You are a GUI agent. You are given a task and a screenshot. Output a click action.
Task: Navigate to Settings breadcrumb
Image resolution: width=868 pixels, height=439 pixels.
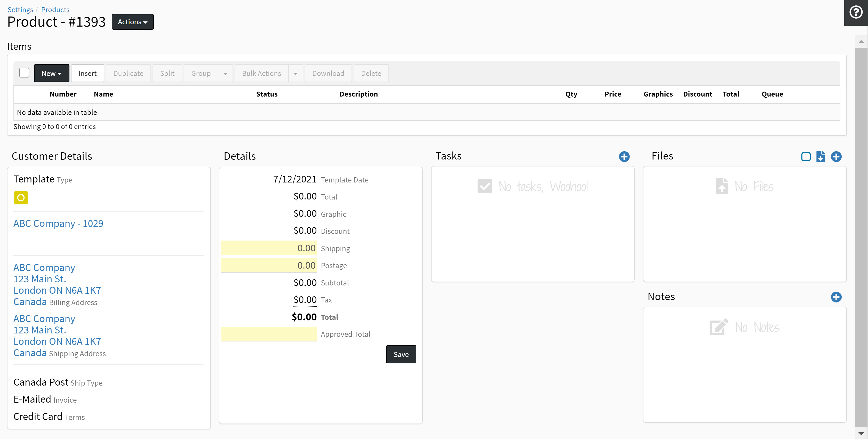tap(20, 10)
